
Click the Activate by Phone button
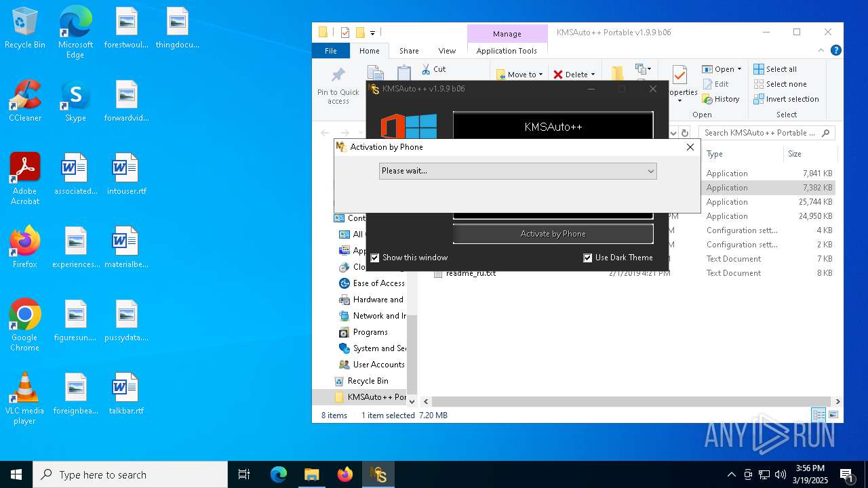pyautogui.click(x=553, y=234)
